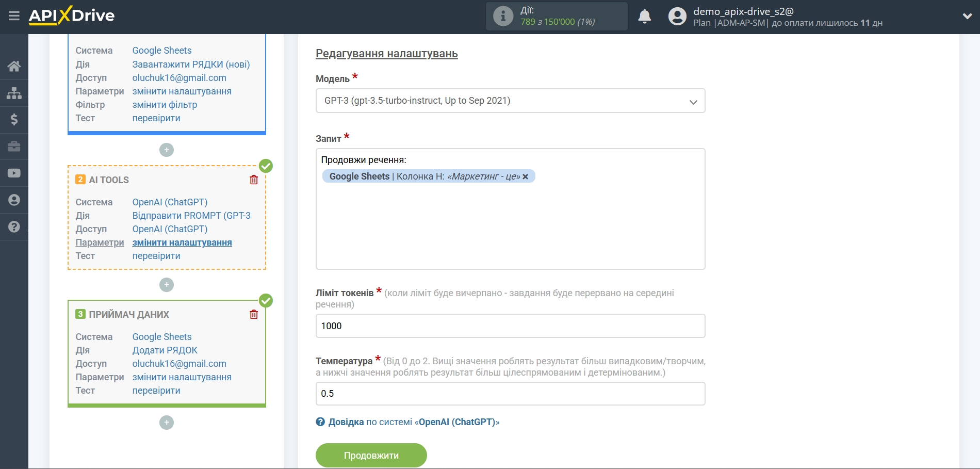Click Додати РЯДОК action link
The width and height of the screenshot is (980, 469).
point(165,350)
